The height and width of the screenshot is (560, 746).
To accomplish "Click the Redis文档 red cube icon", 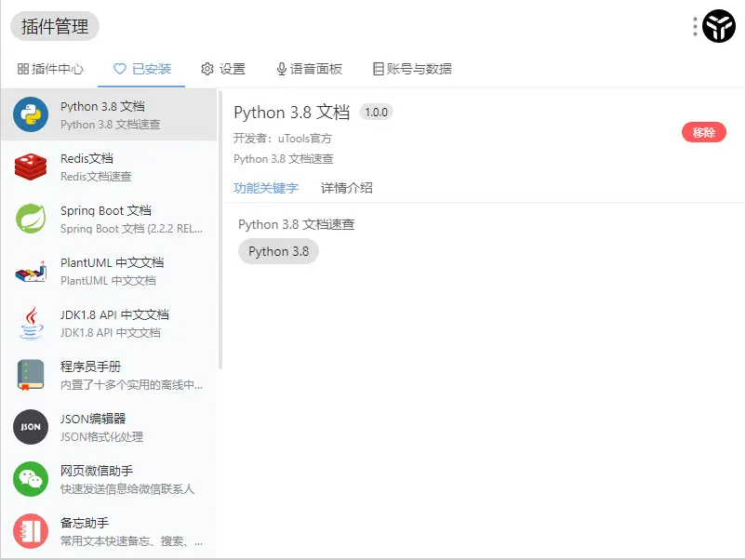I will point(31,167).
